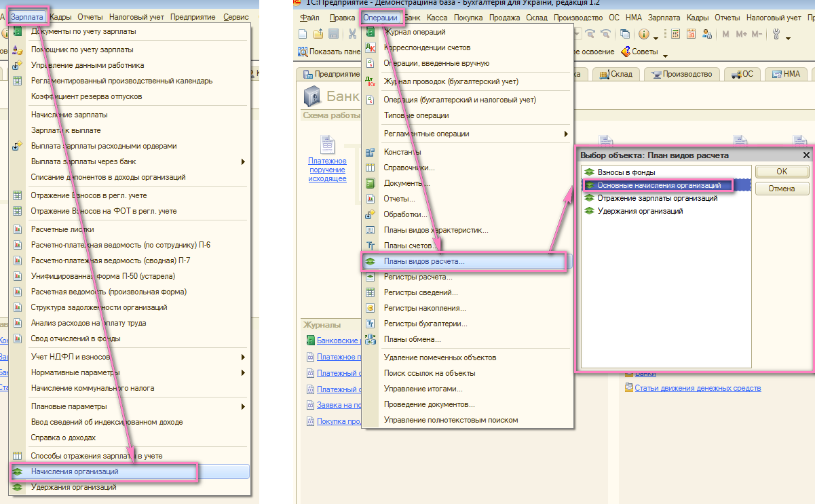Open Статьи движения денежных средств link

698,388
